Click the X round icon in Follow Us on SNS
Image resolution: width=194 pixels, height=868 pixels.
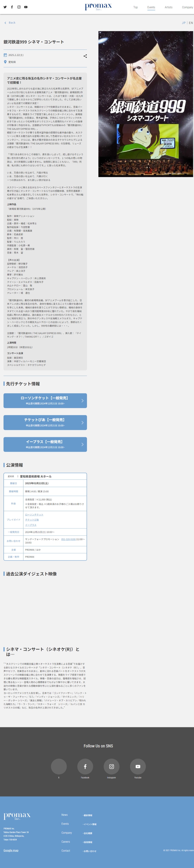(x=59, y=767)
